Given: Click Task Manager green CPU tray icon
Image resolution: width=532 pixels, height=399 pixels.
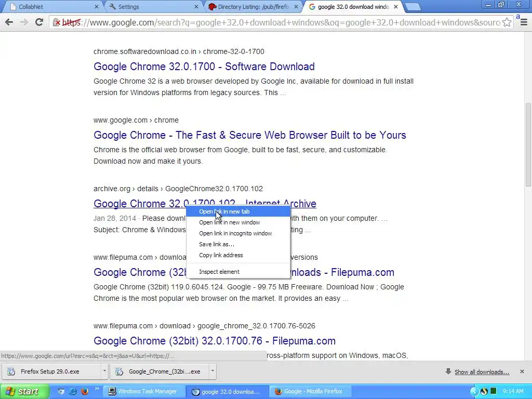Looking at the screenshot, I should coord(494,392).
